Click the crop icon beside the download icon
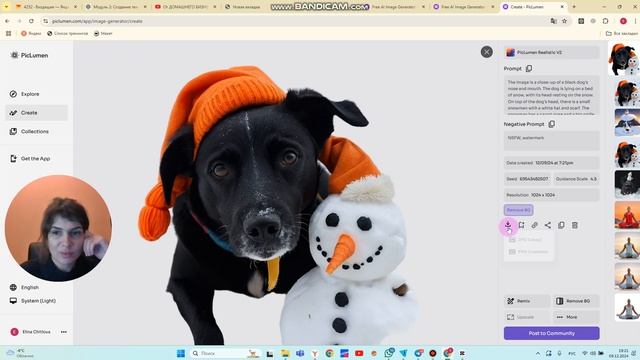640x360 pixels. tap(521, 225)
